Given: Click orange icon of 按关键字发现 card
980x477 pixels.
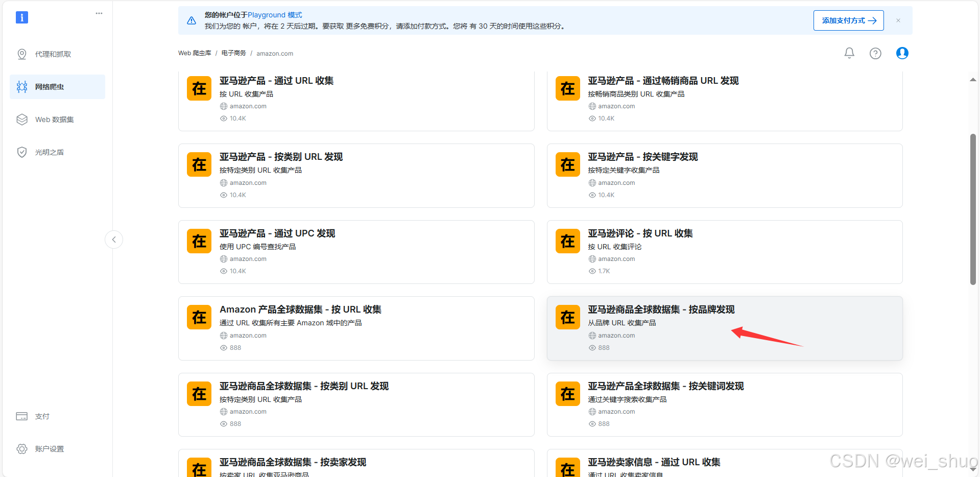Looking at the screenshot, I should [568, 164].
